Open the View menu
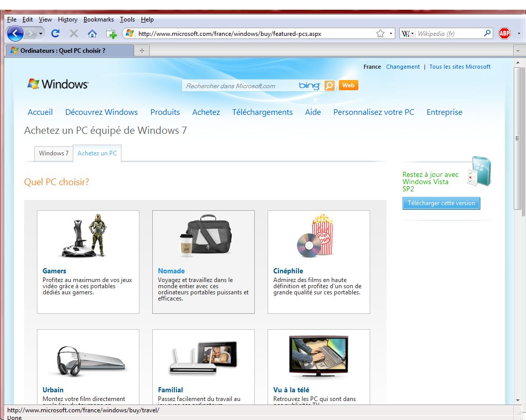526x420 pixels. (45, 19)
